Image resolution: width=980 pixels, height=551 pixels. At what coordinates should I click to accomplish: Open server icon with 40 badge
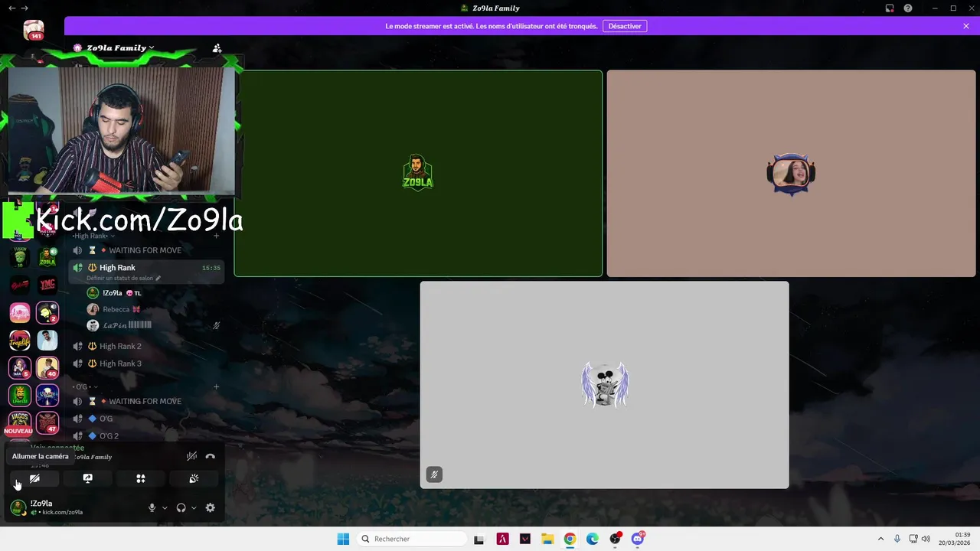(47, 368)
